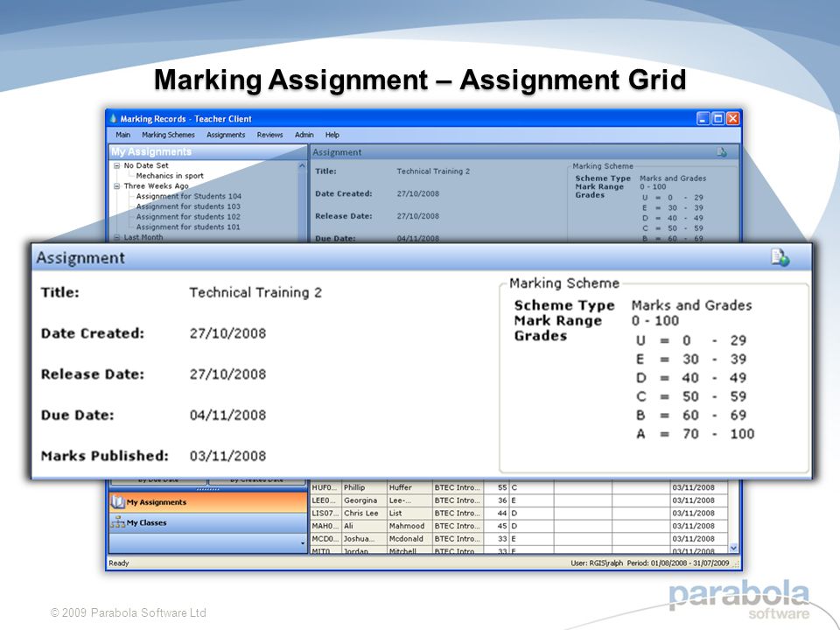Image resolution: width=840 pixels, height=630 pixels.
Task: Click the Chris Lee name cell
Action: 364,514
